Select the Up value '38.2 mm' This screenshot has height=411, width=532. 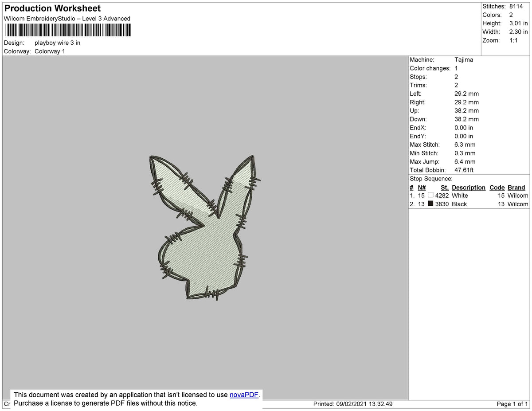coord(466,111)
